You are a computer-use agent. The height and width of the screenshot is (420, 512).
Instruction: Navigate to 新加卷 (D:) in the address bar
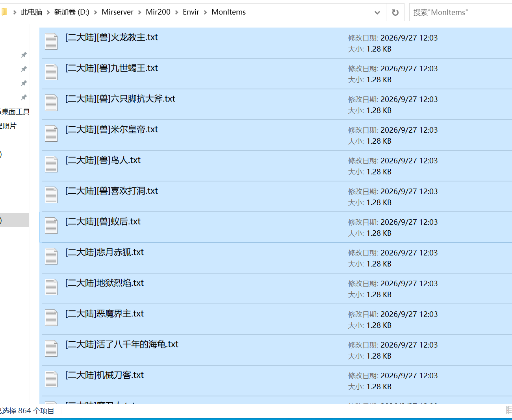click(72, 12)
